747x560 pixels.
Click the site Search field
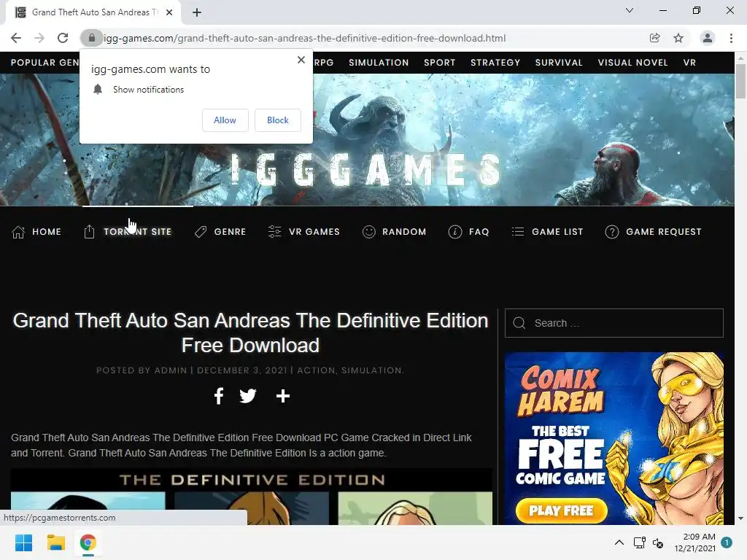(614, 323)
